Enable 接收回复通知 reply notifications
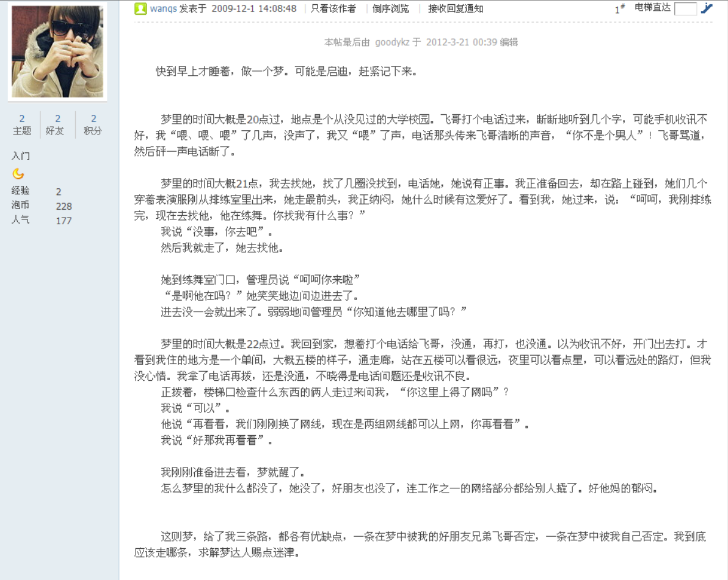 point(456,9)
